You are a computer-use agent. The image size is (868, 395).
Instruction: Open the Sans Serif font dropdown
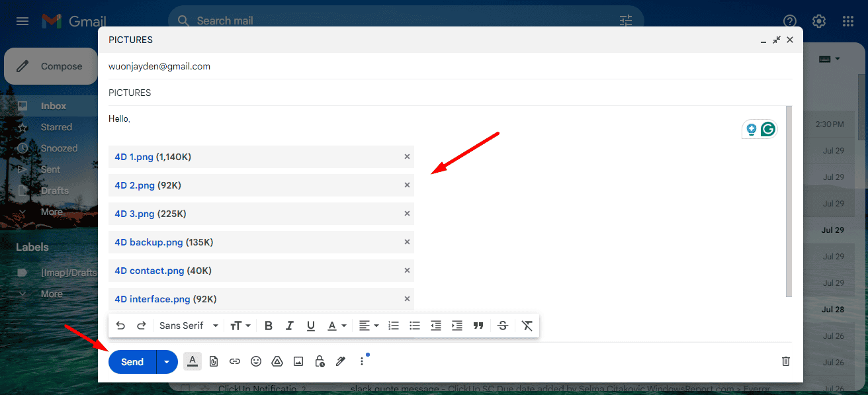189,326
